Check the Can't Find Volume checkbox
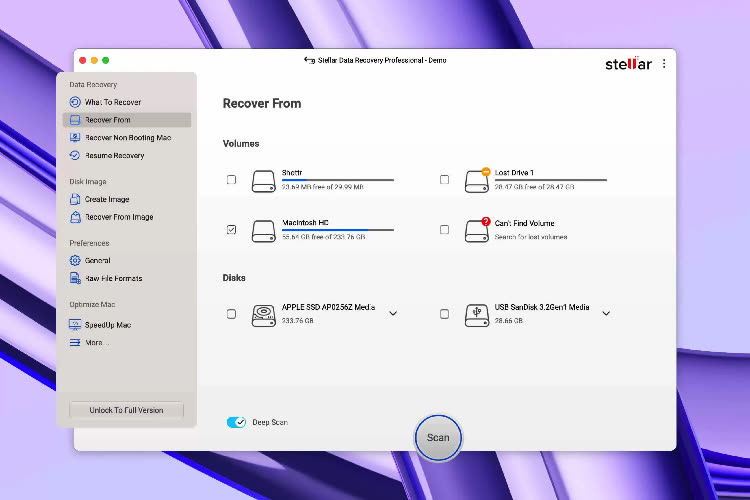 pyautogui.click(x=444, y=230)
